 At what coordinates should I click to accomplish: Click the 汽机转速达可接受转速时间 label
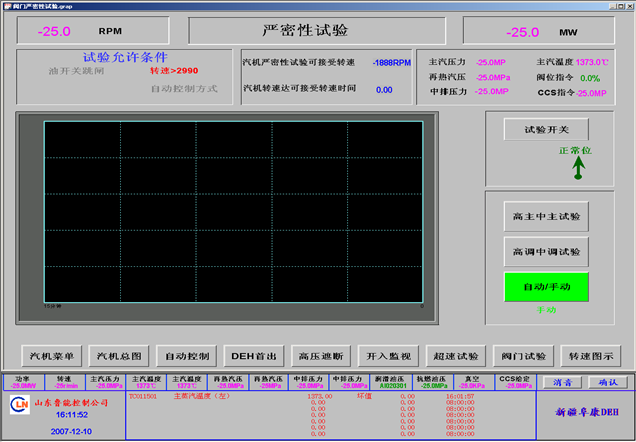299,88
